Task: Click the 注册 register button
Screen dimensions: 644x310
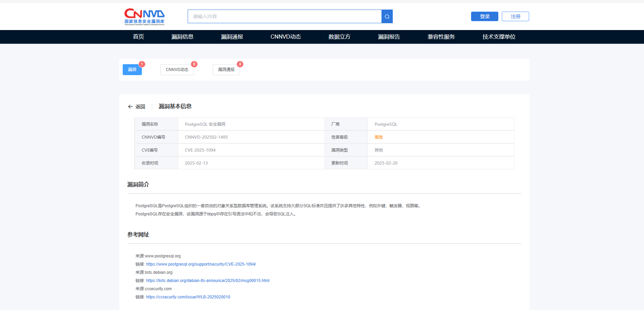Action: pyautogui.click(x=515, y=16)
